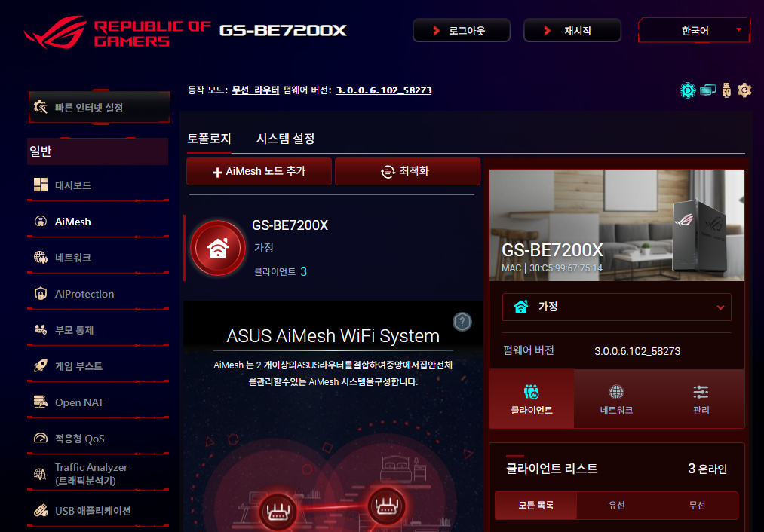The width and height of the screenshot is (764, 532).
Task: Open the 한국어 language dropdown
Action: tap(695, 31)
